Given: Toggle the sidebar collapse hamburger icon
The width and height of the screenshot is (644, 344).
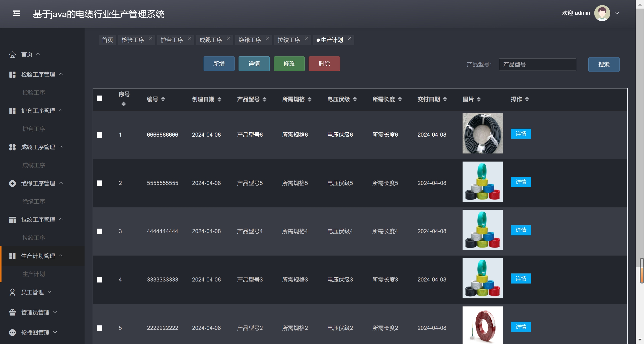Looking at the screenshot, I should tap(17, 13).
